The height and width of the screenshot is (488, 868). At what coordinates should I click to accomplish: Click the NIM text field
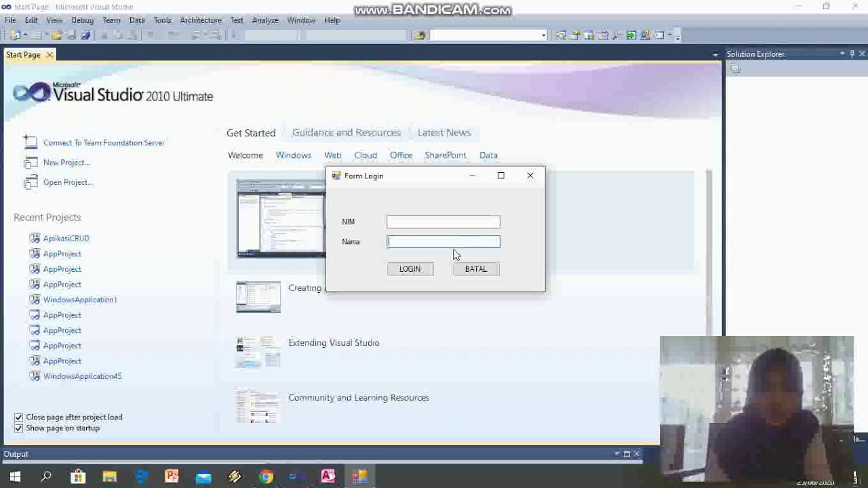[x=443, y=222]
